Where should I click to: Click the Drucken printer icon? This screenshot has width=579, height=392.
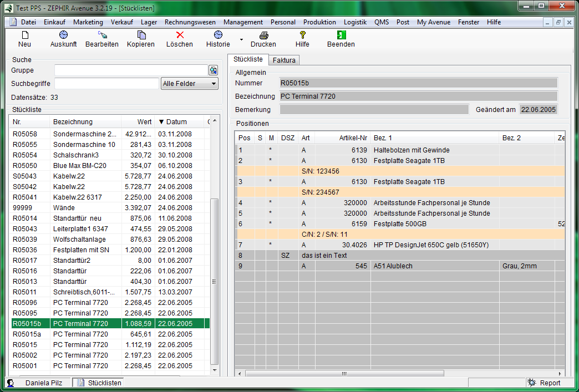263,35
